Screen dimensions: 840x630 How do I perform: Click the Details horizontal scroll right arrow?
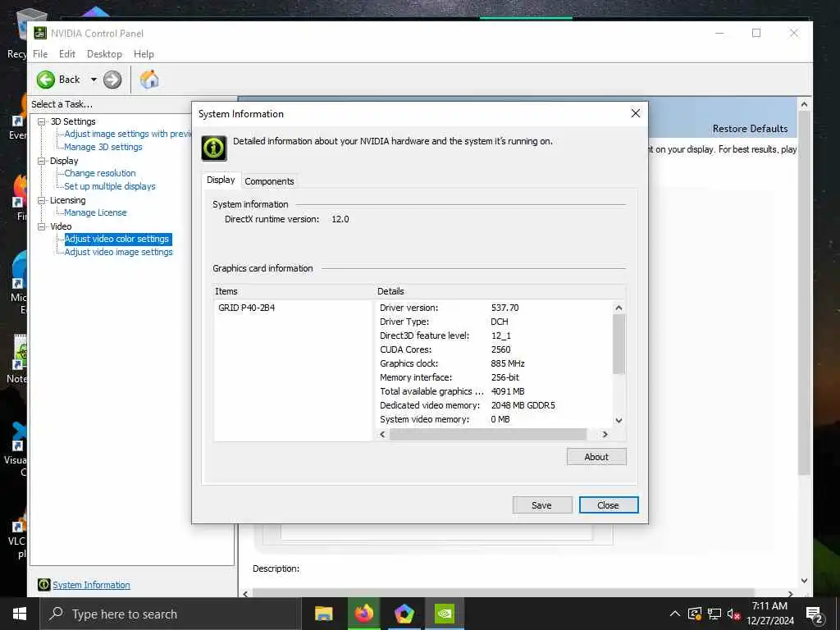605,435
